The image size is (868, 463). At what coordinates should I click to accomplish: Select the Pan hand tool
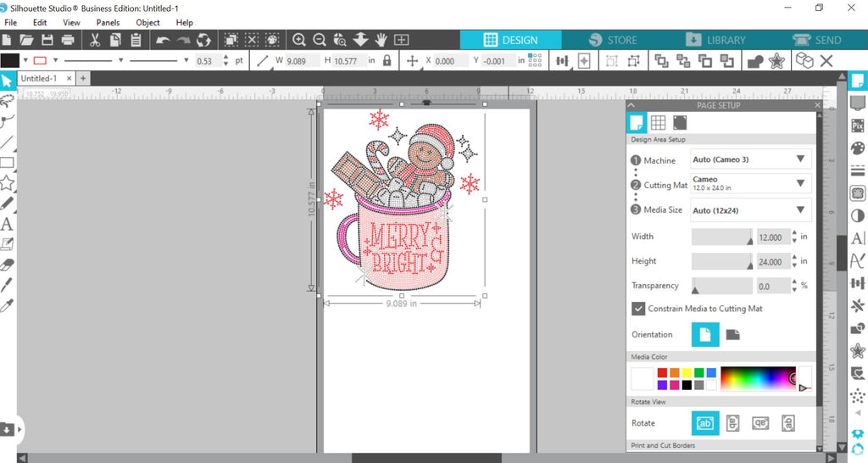pos(381,40)
